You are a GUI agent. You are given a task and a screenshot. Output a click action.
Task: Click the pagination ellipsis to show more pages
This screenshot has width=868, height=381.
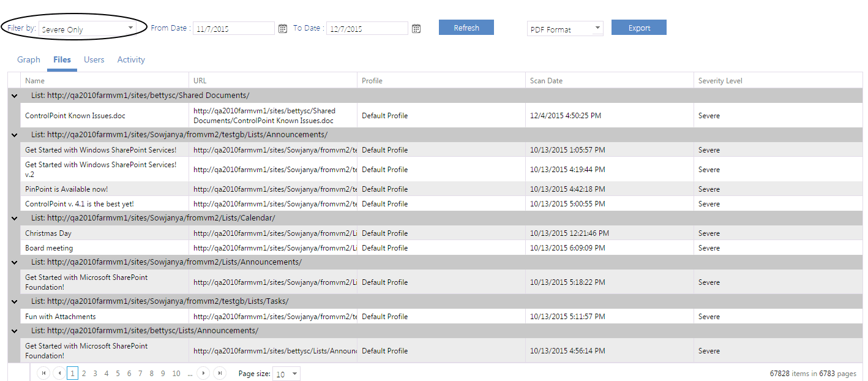(x=190, y=373)
